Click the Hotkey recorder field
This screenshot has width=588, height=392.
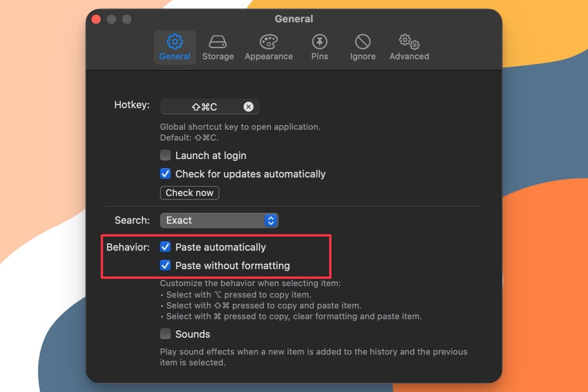pyautogui.click(x=204, y=107)
